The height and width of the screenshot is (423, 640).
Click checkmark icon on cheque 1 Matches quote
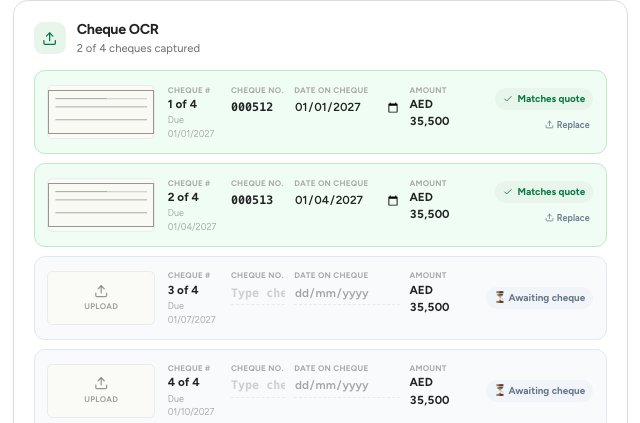pyautogui.click(x=508, y=99)
